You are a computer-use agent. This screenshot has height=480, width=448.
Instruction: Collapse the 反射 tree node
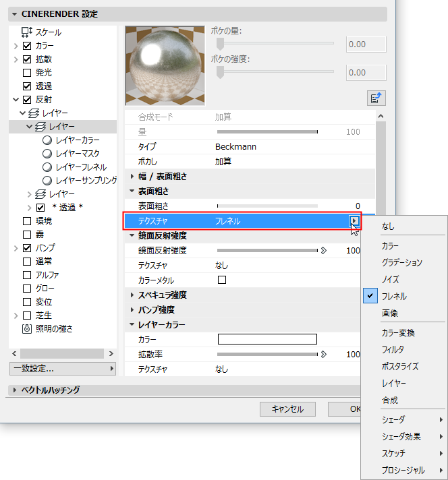point(16,100)
